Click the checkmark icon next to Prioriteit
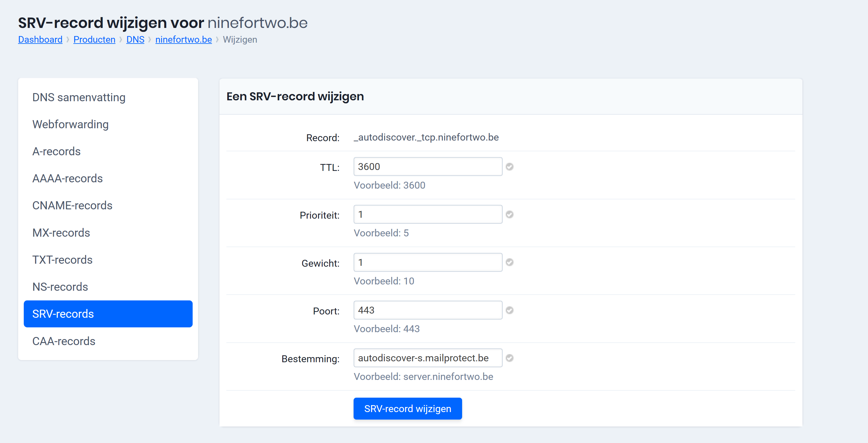The image size is (868, 443). coord(510,214)
